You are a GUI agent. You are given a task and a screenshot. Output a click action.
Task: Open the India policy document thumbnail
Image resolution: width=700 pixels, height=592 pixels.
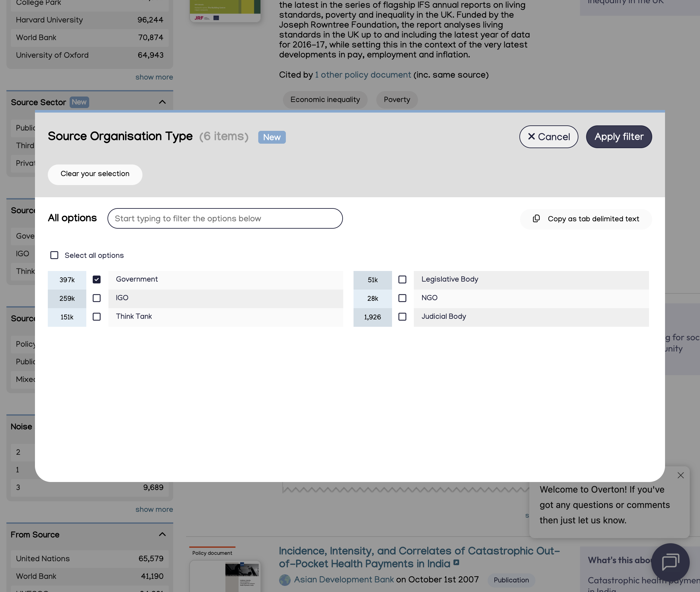pos(225,576)
